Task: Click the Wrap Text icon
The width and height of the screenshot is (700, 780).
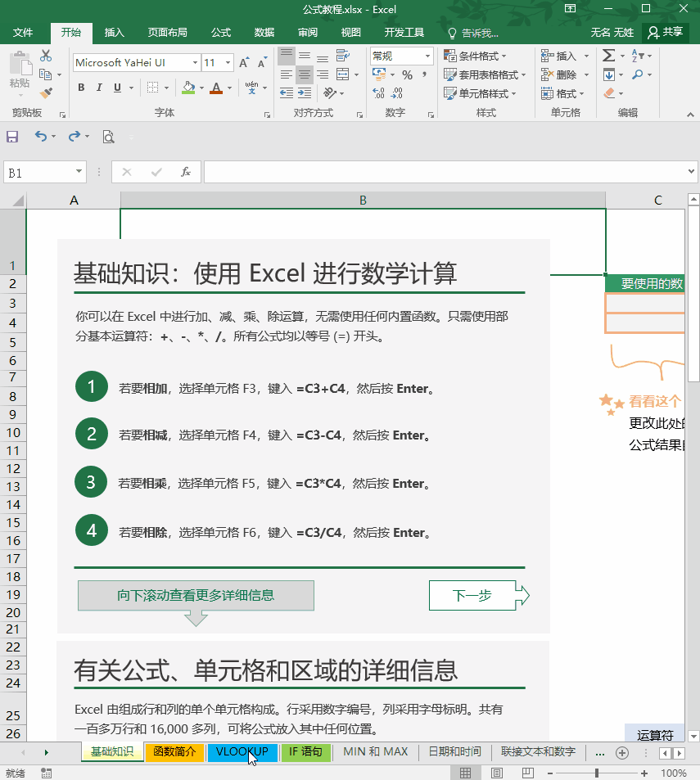Action: (342, 55)
